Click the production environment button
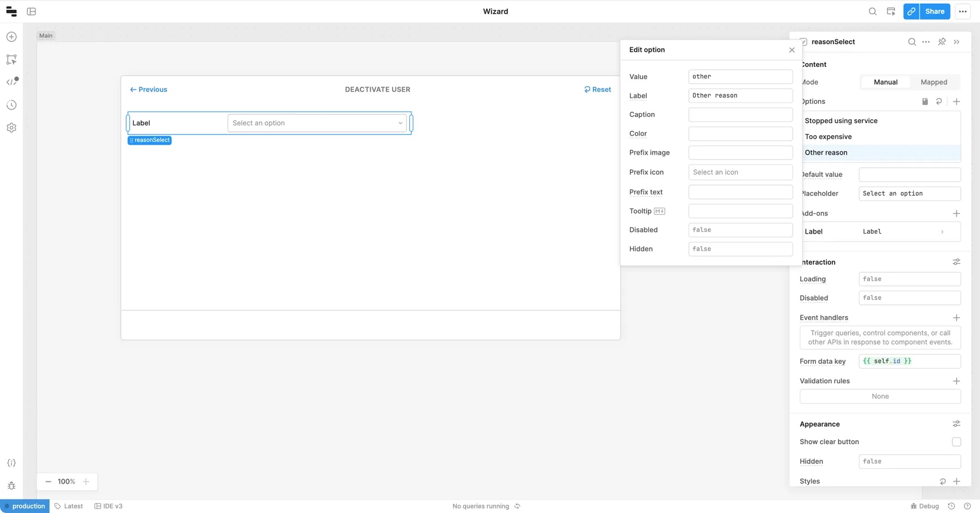 pos(25,506)
